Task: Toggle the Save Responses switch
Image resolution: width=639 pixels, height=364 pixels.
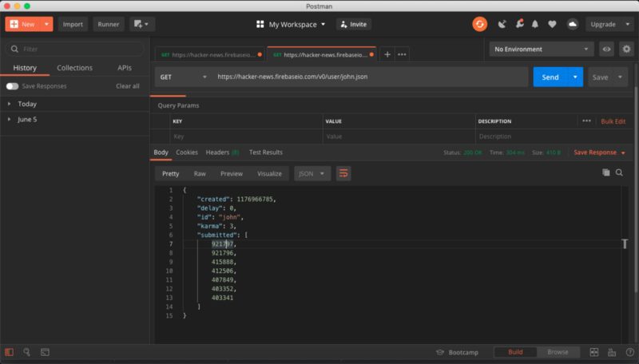Action: [12, 86]
